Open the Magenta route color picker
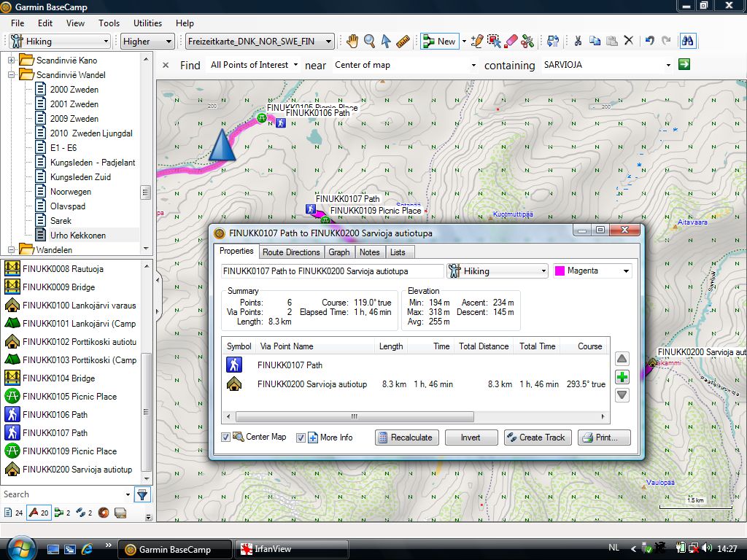747x560 pixels. [x=592, y=271]
